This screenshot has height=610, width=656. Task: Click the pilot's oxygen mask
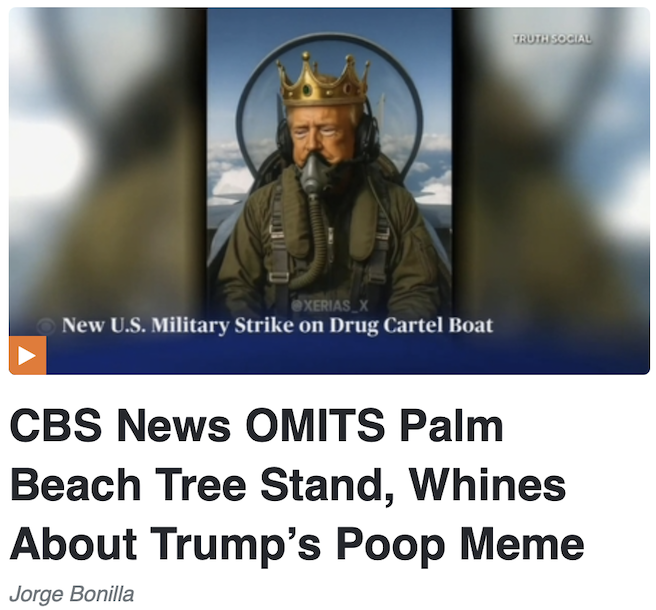313,174
